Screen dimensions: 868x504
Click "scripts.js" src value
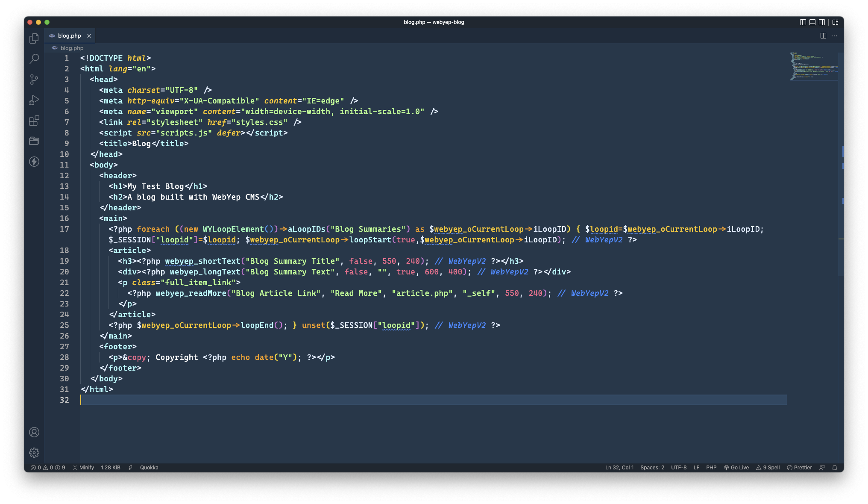pyautogui.click(x=184, y=133)
